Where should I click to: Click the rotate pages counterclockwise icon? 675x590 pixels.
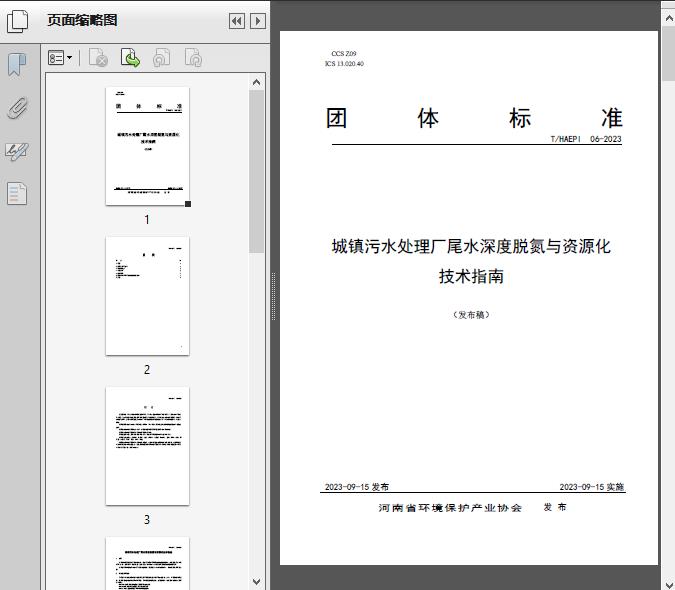tap(162, 58)
